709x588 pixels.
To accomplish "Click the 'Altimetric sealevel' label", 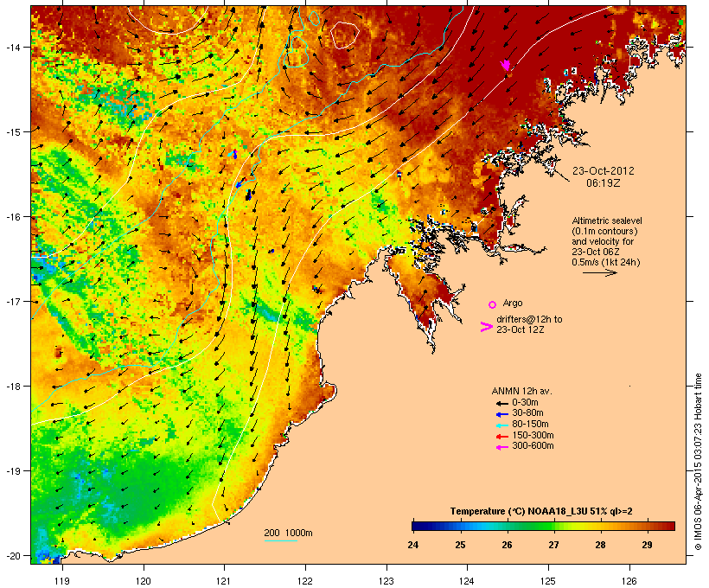I will coord(607,220).
